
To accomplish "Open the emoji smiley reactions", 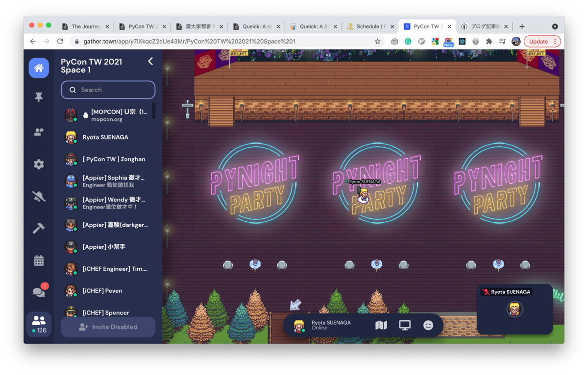I will point(428,326).
